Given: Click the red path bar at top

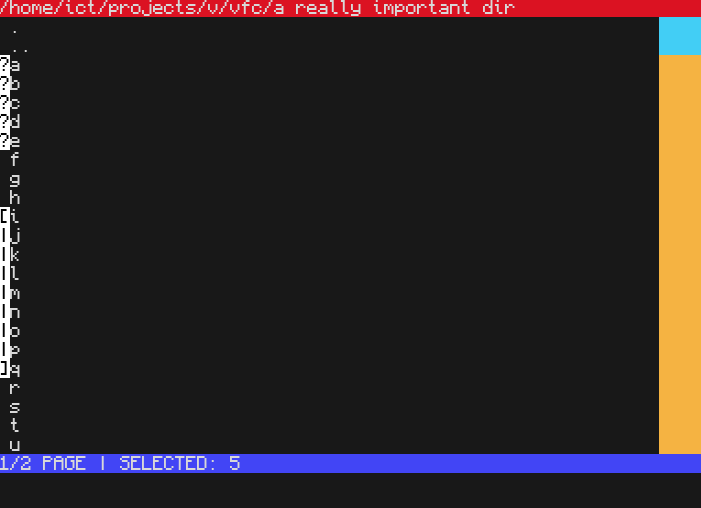Looking at the screenshot, I should click(x=350, y=8).
